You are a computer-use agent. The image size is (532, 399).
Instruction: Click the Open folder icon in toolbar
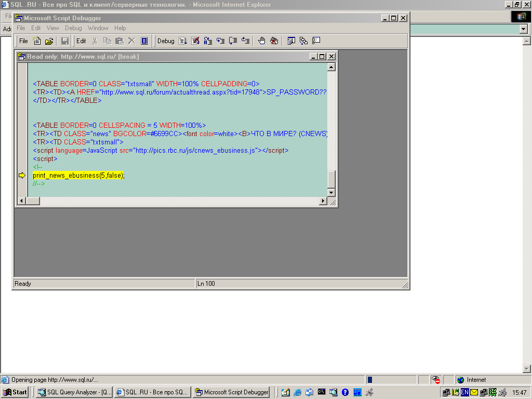pyautogui.click(x=49, y=41)
